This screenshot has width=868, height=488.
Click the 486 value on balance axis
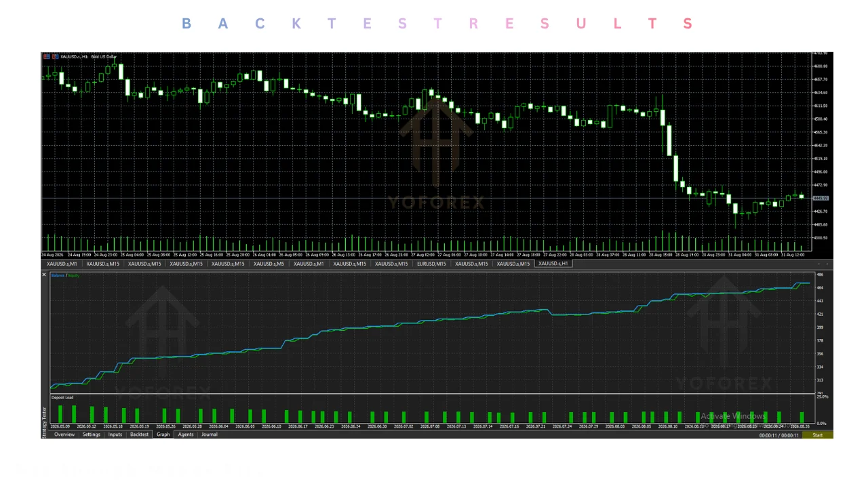[x=821, y=274]
